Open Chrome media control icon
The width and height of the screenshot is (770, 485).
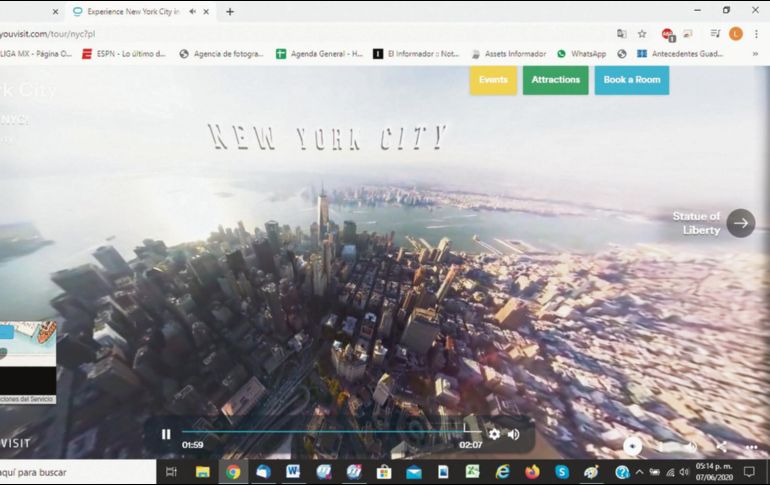point(715,34)
